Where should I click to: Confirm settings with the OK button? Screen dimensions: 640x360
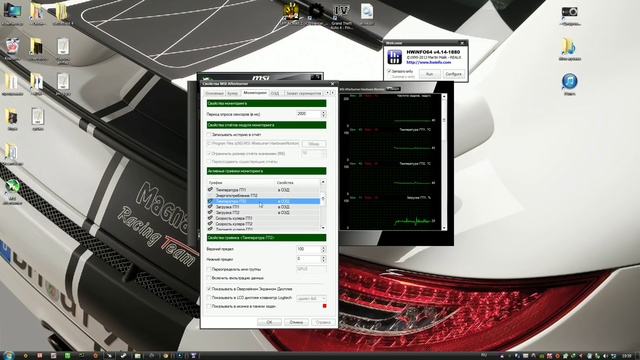(269, 322)
